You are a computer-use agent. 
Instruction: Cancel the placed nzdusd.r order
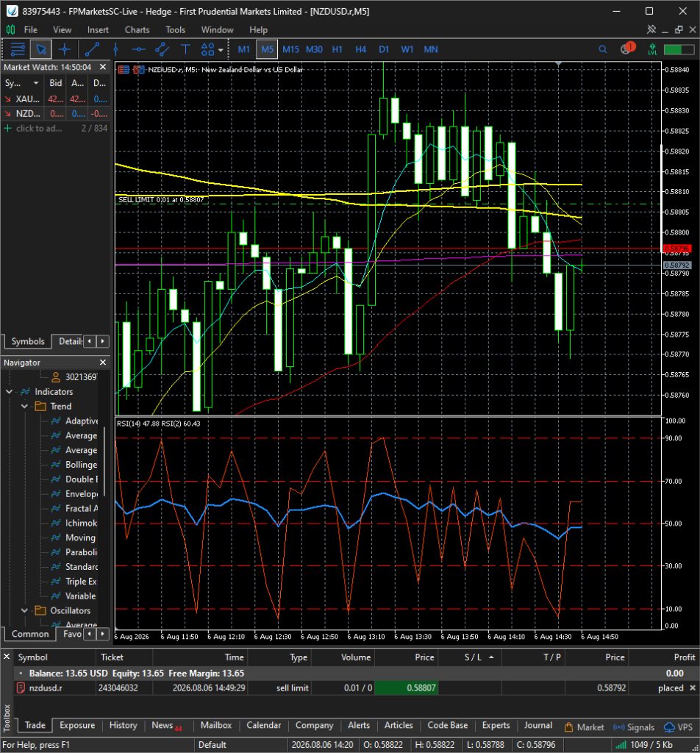693,688
